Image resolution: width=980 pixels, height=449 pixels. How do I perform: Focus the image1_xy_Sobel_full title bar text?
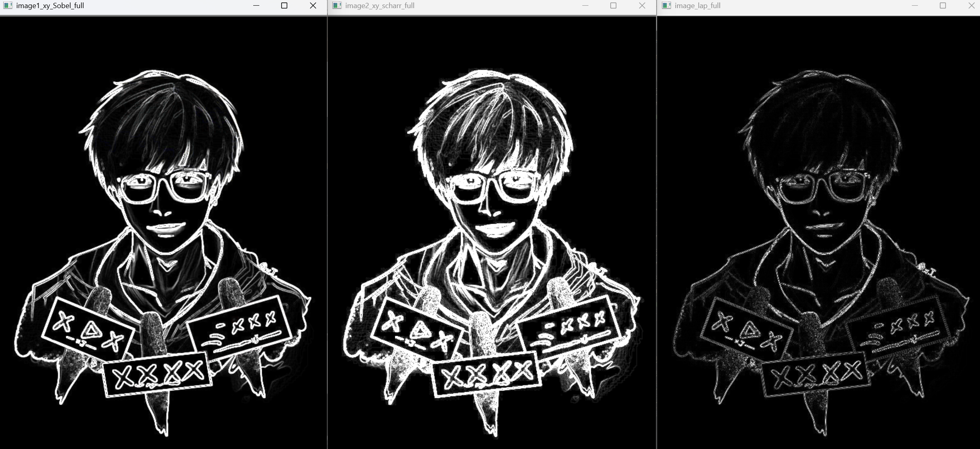[50, 6]
